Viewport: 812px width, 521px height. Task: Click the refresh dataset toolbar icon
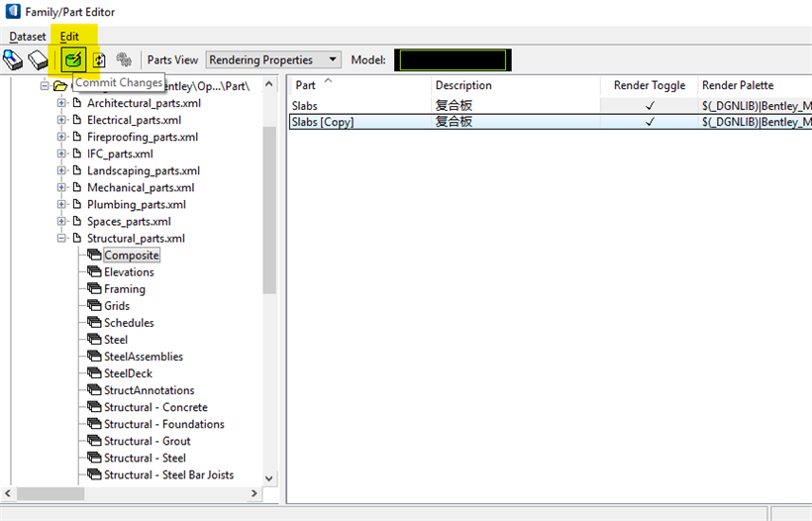99,60
